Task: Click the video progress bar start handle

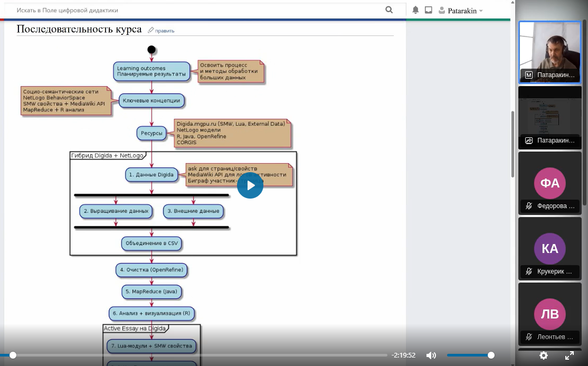Action: coord(13,355)
